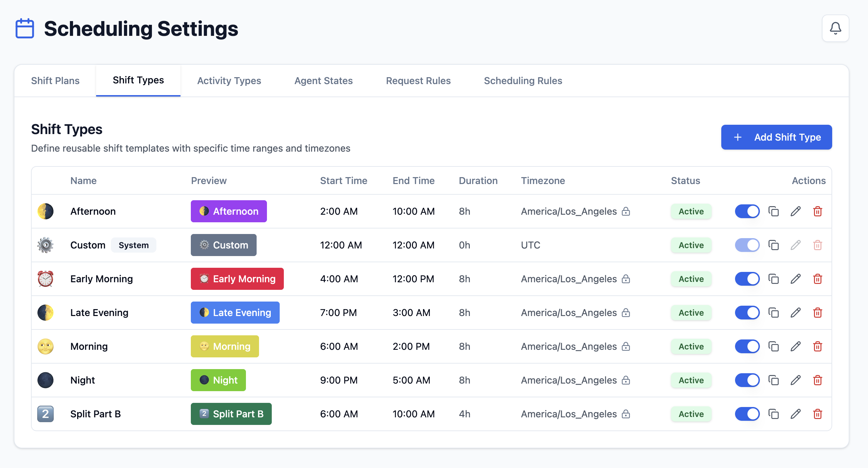
Task: Toggle the Early Morning active switch
Action: [x=747, y=279]
